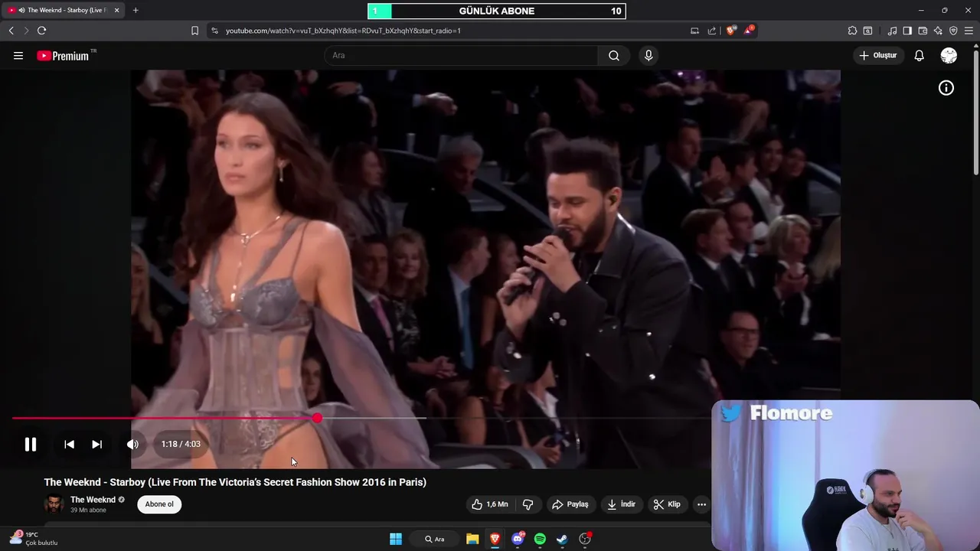
Task: Show video info card icon
Action: pyautogui.click(x=946, y=88)
